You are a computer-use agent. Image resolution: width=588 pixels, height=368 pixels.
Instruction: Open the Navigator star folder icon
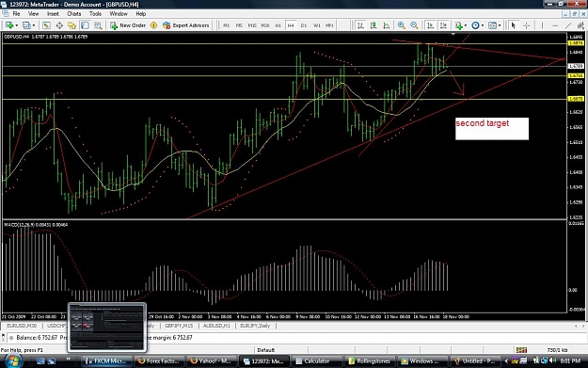(x=72, y=25)
